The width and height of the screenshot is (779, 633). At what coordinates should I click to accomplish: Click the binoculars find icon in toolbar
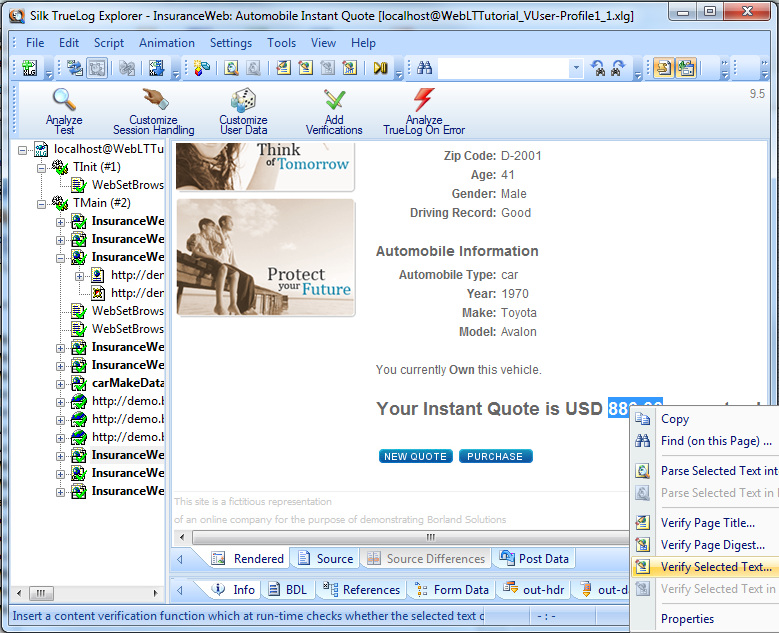click(x=424, y=68)
